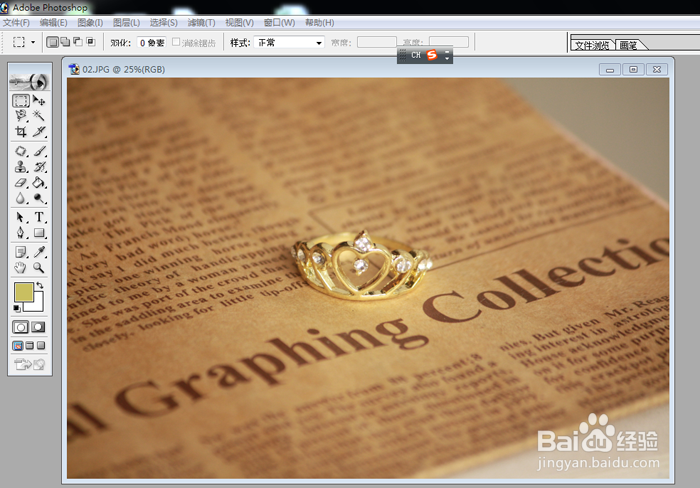
Task: Open the 画笔 brushes tab
Action: [x=629, y=45]
